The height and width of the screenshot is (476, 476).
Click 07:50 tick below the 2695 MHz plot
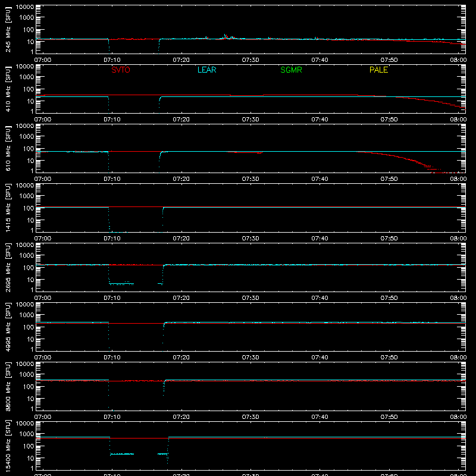(389, 298)
